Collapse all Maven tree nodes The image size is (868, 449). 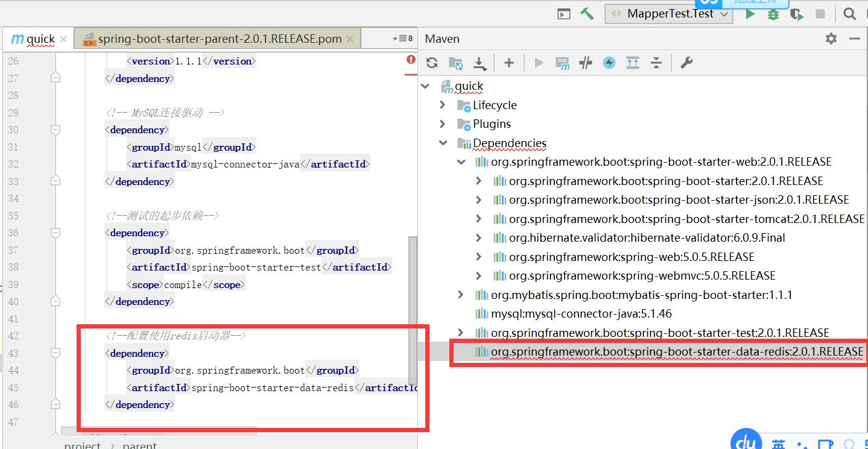656,63
